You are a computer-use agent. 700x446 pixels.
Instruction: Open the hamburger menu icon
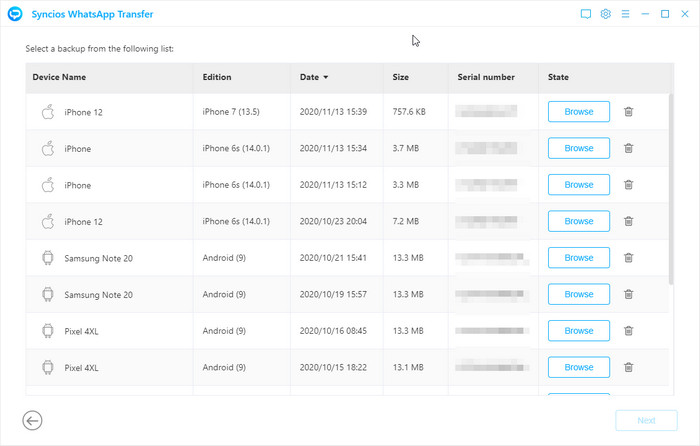point(625,14)
